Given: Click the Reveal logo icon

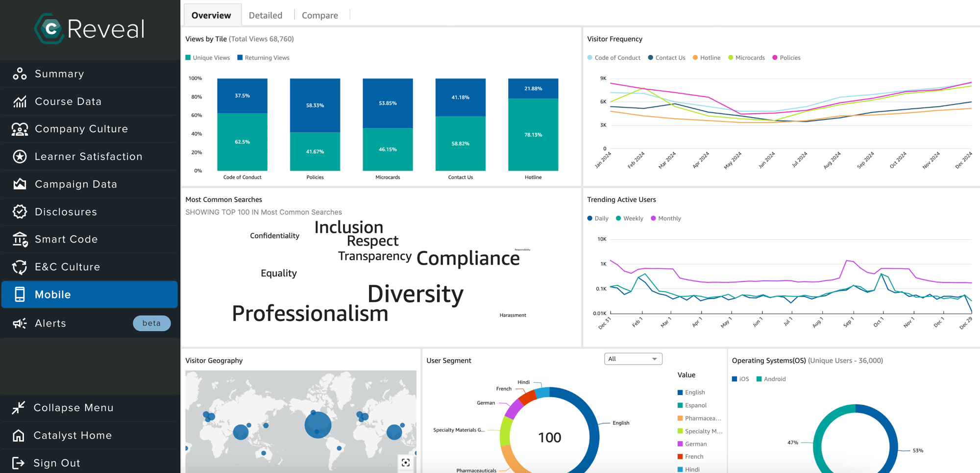Looking at the screenshot, I should pyautogui.click(x=49, y=28).
